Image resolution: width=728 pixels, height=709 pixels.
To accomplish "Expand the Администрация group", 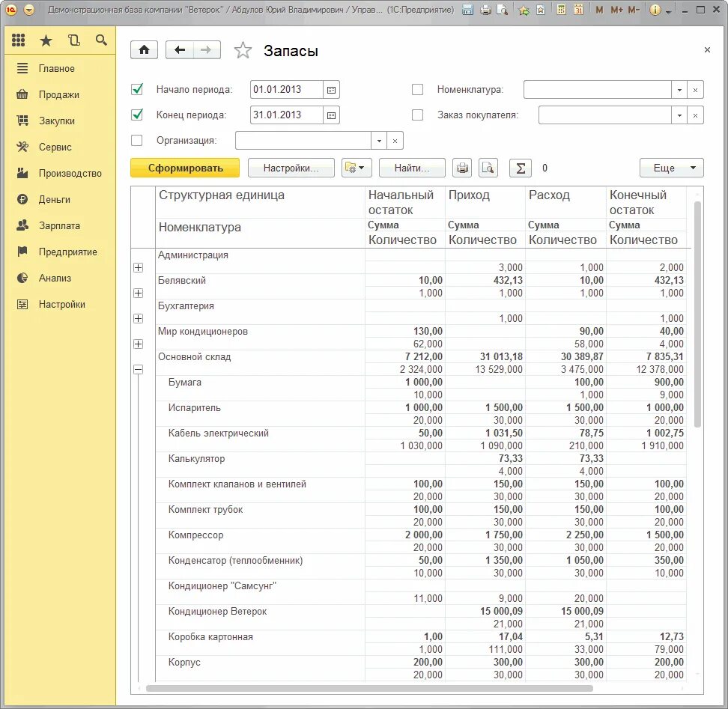I will [138, 268].
